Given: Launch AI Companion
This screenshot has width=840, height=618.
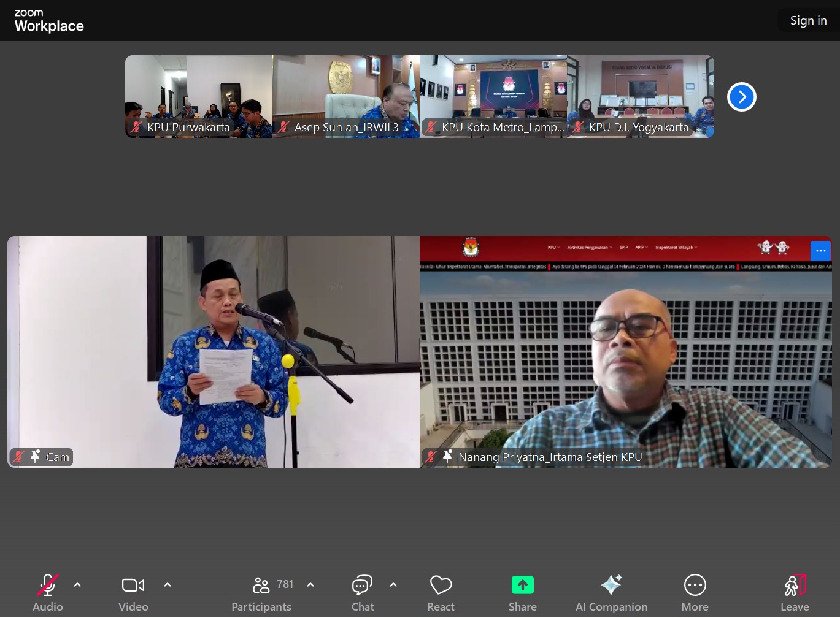Looking at the screenshot, I should (611, 592).
